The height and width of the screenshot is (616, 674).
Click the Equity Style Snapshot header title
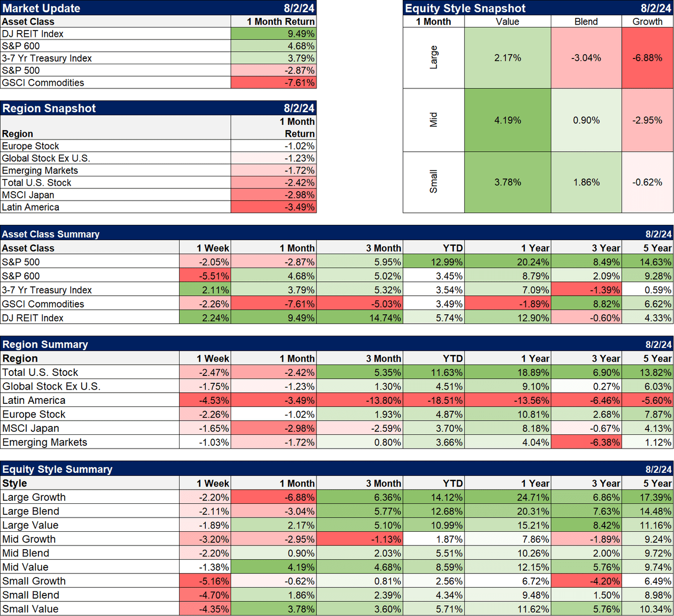pyautogui.click(x=465, y=8)
